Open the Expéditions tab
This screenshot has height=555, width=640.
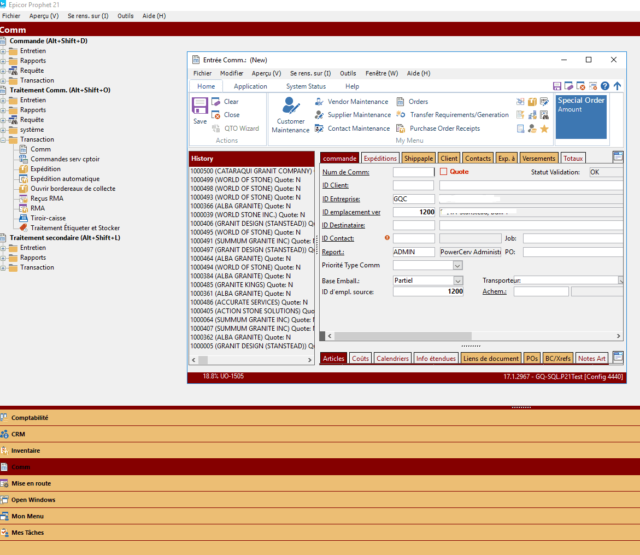(380, 158)
